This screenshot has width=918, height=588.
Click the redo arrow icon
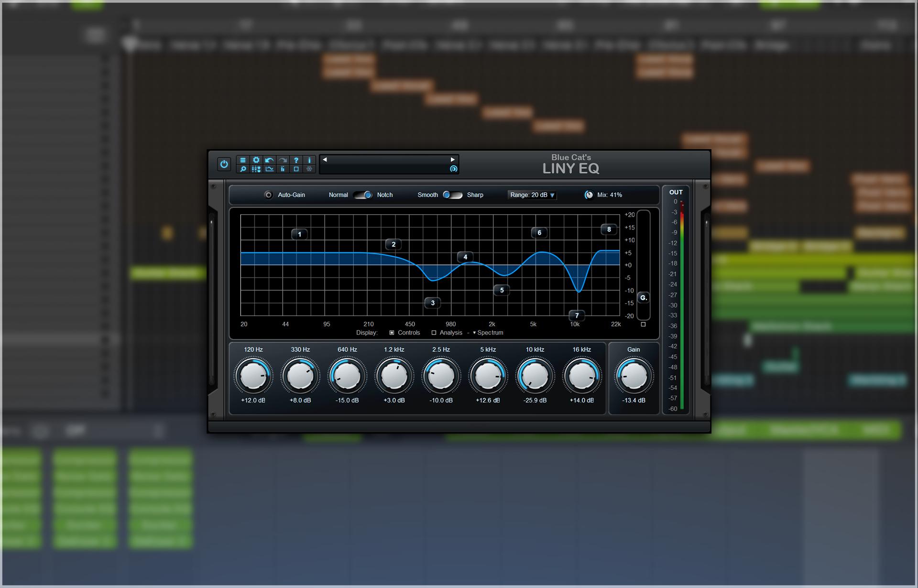click(283, 160)
